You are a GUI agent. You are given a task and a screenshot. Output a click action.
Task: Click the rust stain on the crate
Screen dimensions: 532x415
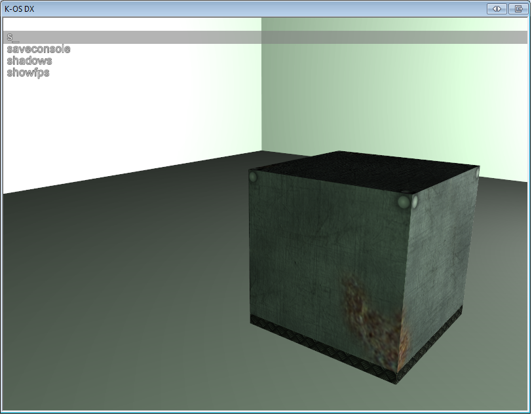click(370, 314)
